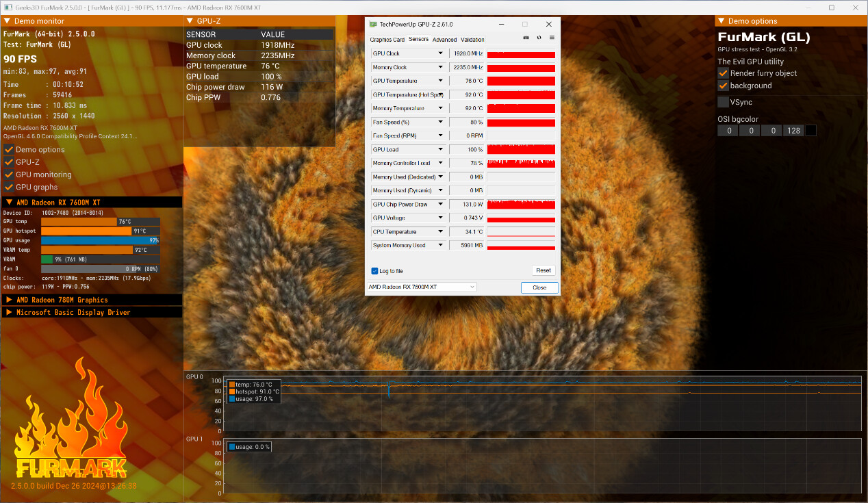This screenshot has width=868, height=503.
Task: Click the OSI bgcolor black color swatch
Action: [x=810, y=131]
